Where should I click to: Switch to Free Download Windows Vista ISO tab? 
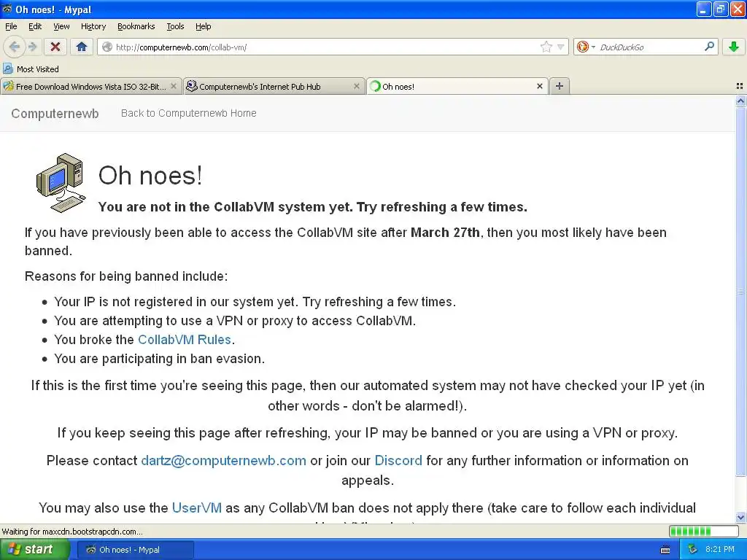coord(90,86)
